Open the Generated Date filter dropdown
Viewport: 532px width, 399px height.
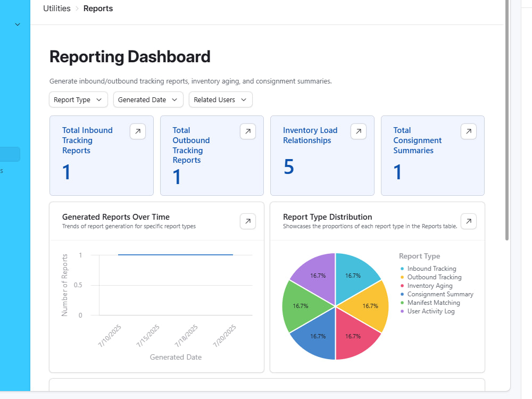pyautogui.click(x=148, y=100)
